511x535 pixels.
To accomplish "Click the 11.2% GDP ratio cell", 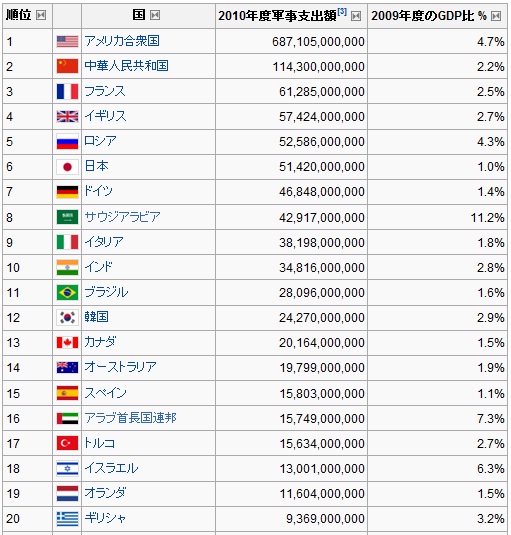I will tap(437, 217).
